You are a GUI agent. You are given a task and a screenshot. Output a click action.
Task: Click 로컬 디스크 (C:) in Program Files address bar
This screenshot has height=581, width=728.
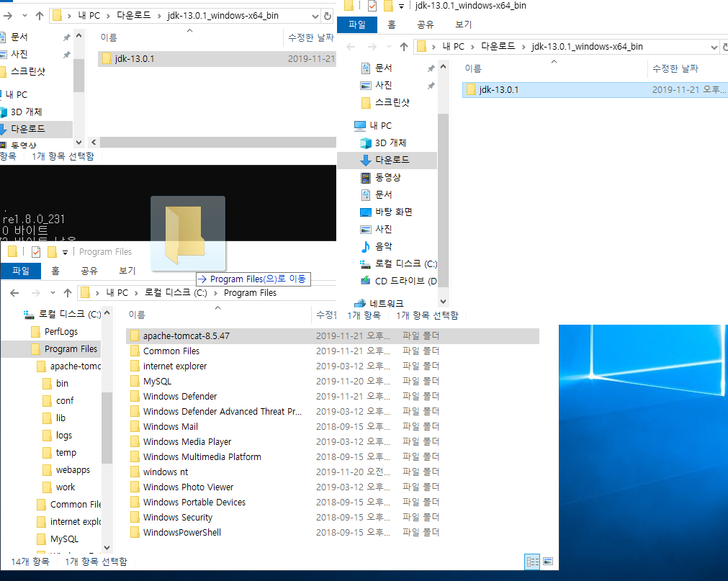point(176,293)
